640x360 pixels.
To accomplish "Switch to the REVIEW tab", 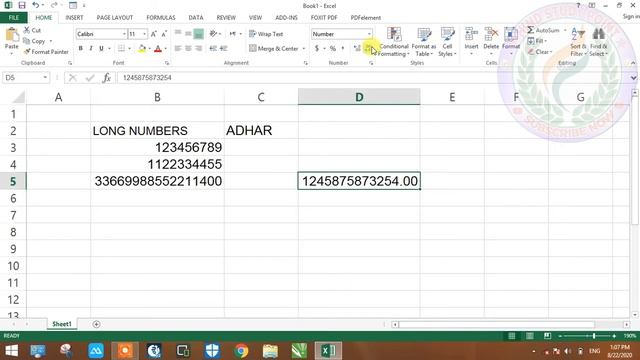I will [x=226, y=18].
